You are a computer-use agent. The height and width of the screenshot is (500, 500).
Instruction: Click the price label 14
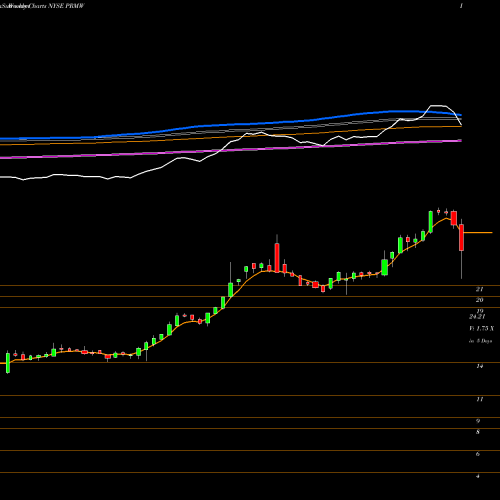pos(479,366)
